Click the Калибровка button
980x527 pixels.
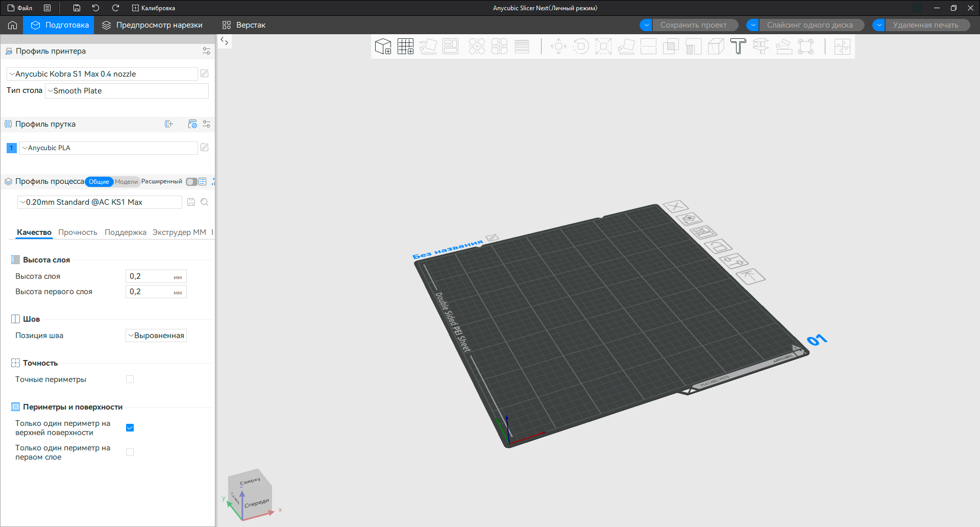154,8
